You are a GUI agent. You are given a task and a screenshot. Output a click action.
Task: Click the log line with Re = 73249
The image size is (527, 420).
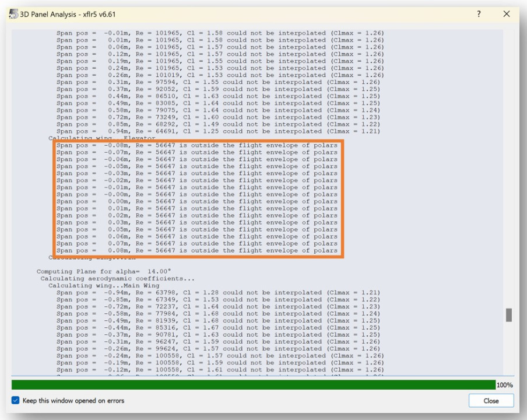tap(217, 117)
